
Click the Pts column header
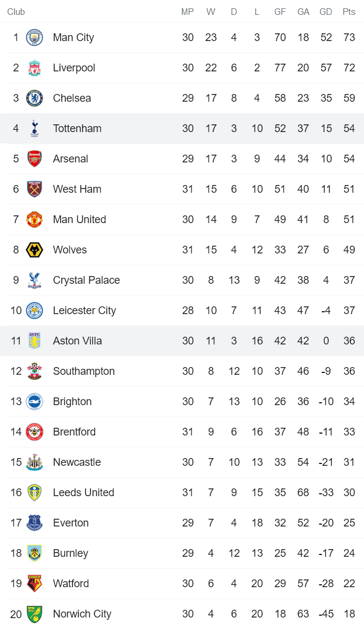pos(349,12)
